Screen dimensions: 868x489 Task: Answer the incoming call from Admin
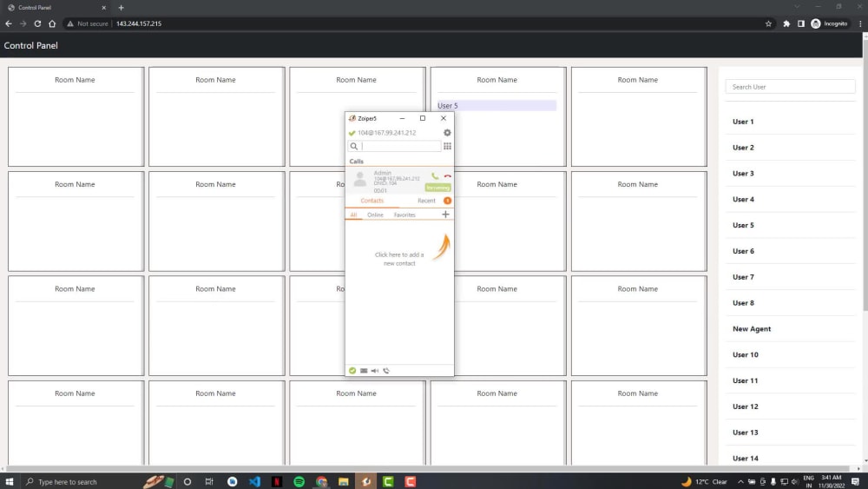click(435, 176)
